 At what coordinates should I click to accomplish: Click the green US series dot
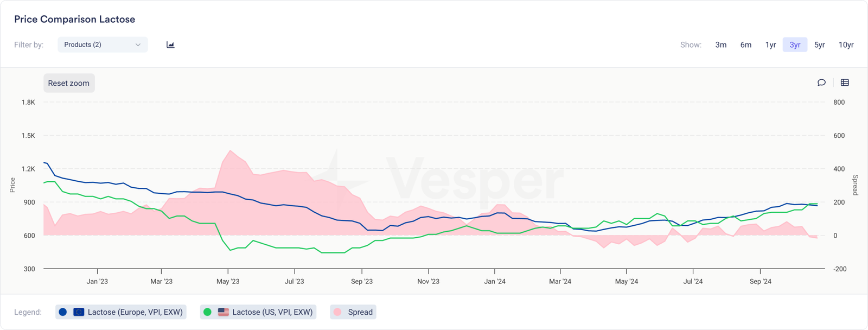[207, 312]
